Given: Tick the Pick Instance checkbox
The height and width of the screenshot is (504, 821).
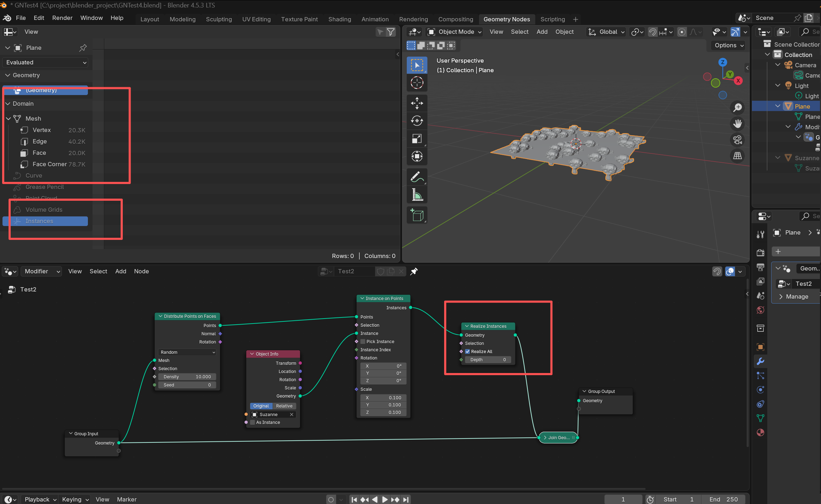Looking at the screenshot, I should point(363,342).
